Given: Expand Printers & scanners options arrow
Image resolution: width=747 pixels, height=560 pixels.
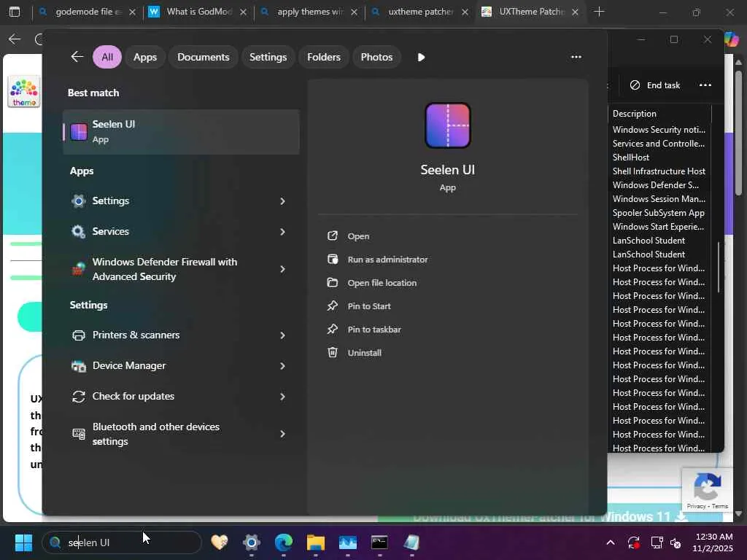Looking at the screenshot, I should click(x=282, y=335).
